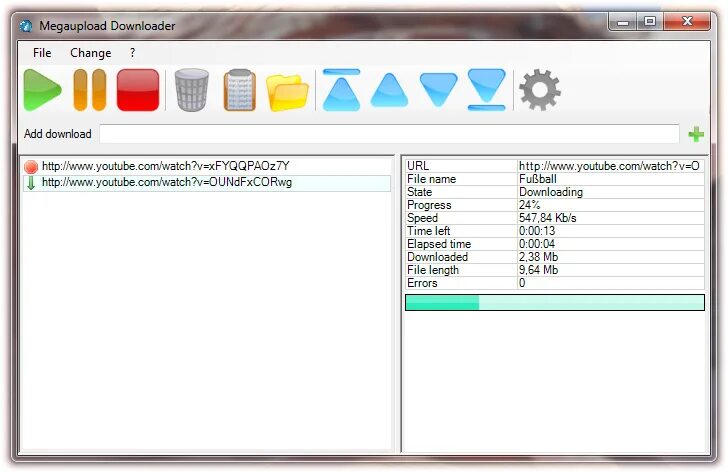
Task: Click the Time left value 0:00:13
Action: pyautogui.click(x=537, y=231)
